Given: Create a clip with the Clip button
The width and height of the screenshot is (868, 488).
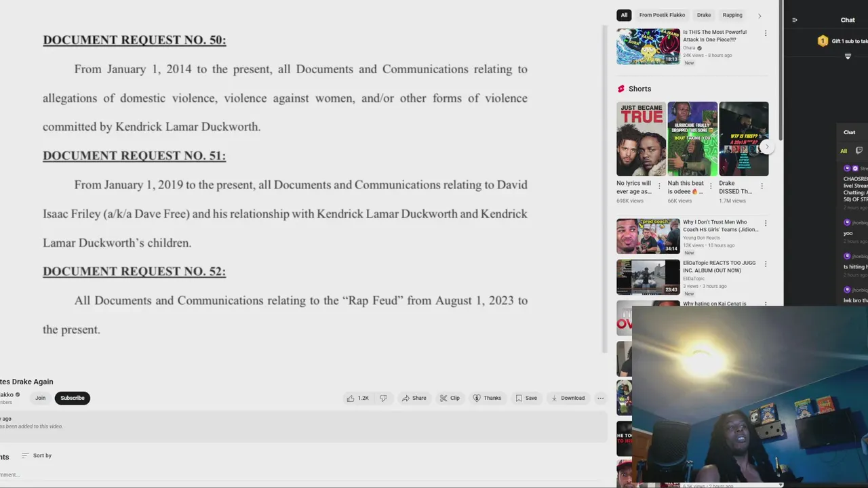Looking at the screenshot, I should [450, 398].
